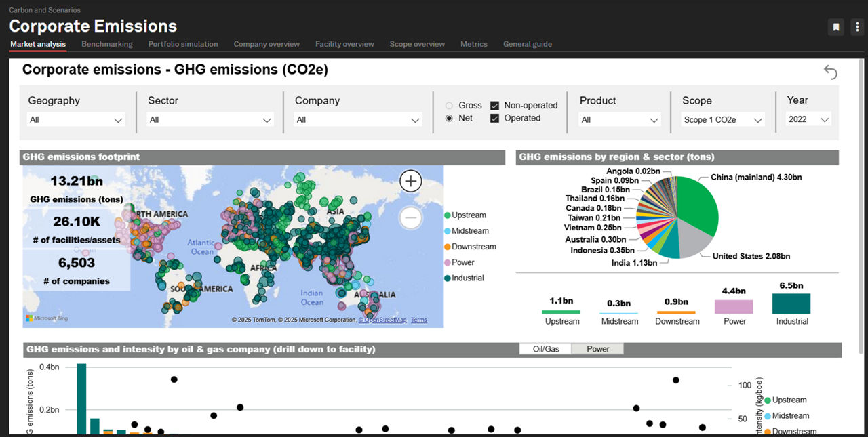Switch to the Benchmarking tab
This screenshot has width=868, height=437.
[x=107, y=44]
